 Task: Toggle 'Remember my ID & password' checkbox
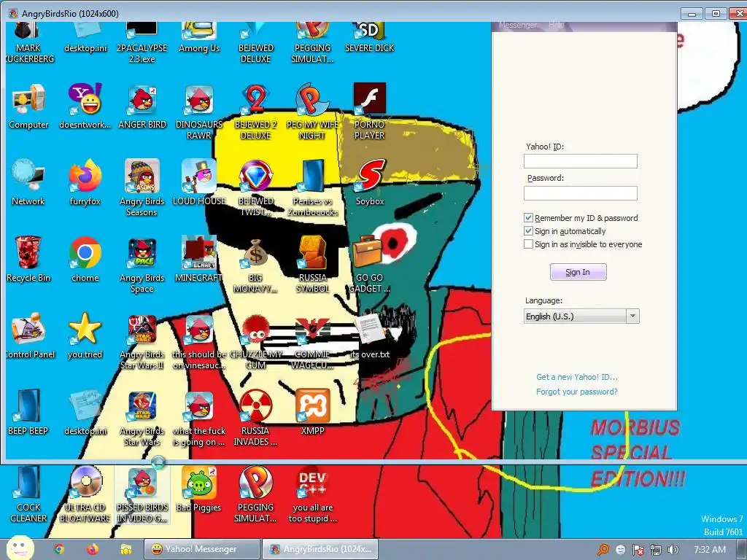point(528,217)
